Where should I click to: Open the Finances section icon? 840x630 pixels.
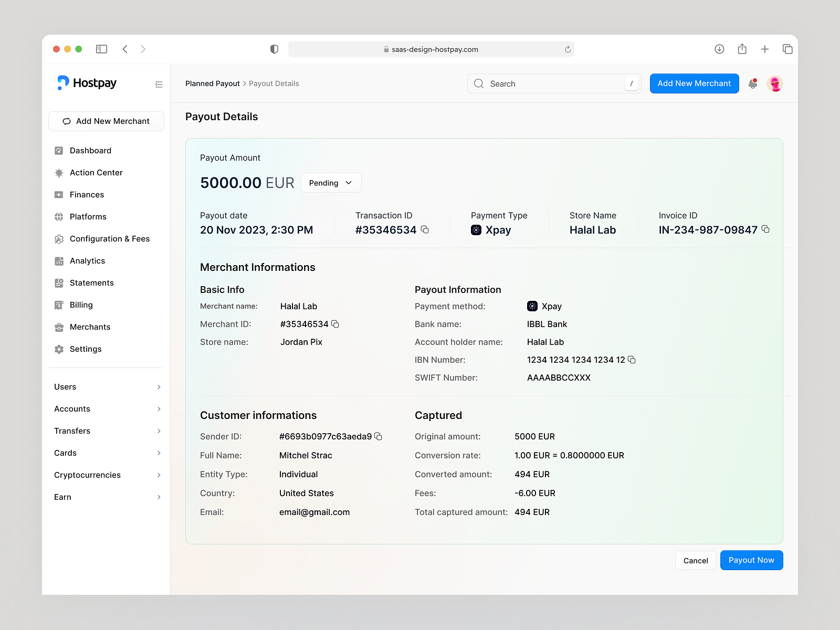point(59,194)
